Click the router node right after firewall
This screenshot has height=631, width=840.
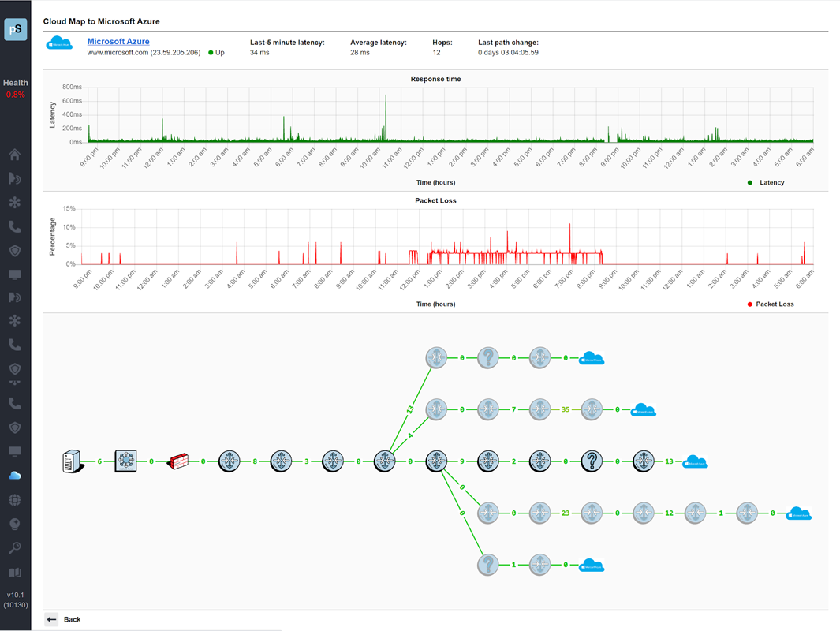tap(230, 461)
